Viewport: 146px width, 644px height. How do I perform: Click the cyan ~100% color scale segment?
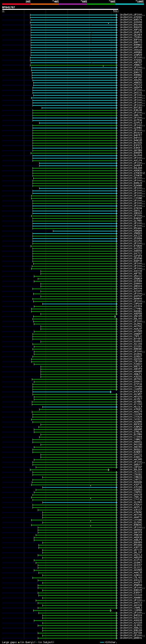130,4
